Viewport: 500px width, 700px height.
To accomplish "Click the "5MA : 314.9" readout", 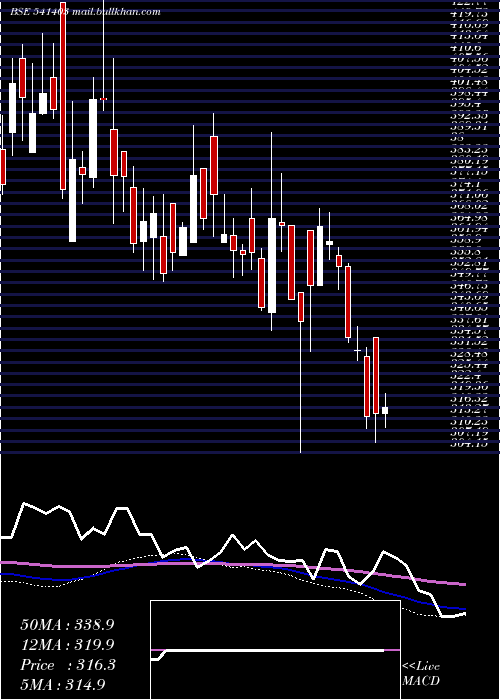I will (x=63, y=684).
